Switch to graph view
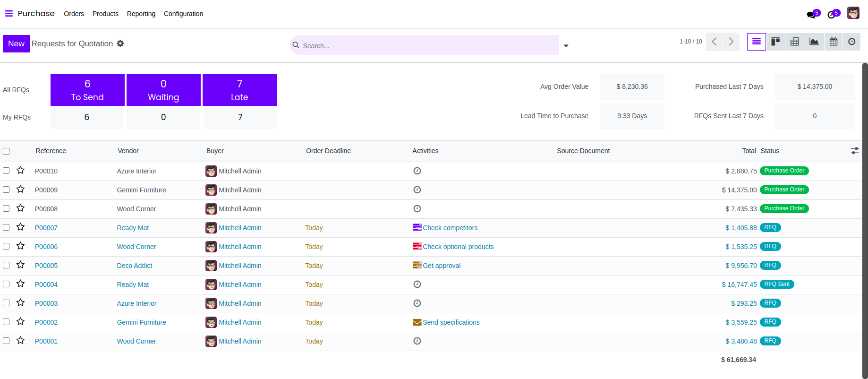The height and width of the screenshot is (379, 868). [x=814, y=42]
